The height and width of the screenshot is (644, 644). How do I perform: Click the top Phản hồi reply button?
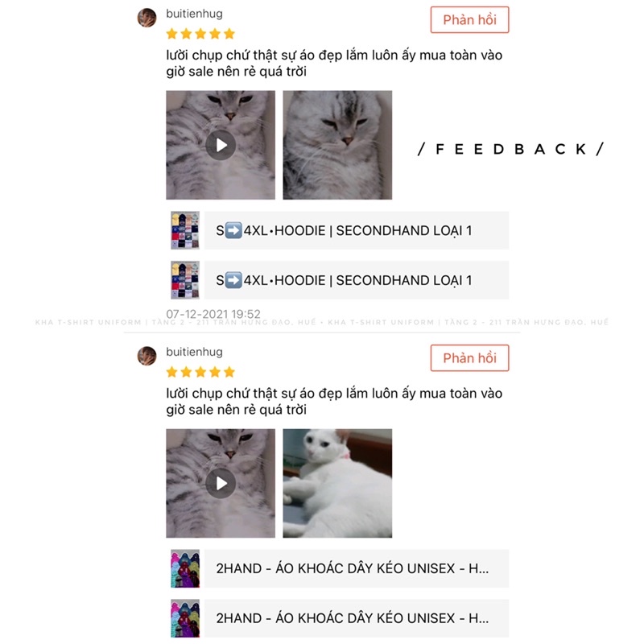coord(469,19)
